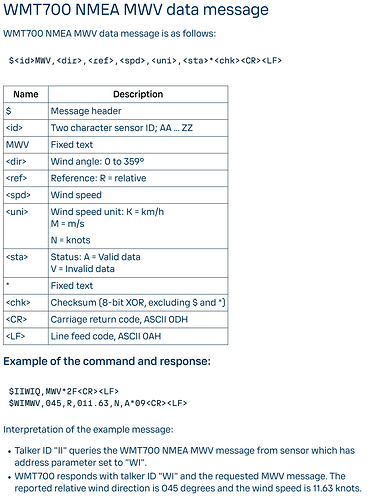Click the Wind speed unit K = km/h text

click(x=107, y=212)
